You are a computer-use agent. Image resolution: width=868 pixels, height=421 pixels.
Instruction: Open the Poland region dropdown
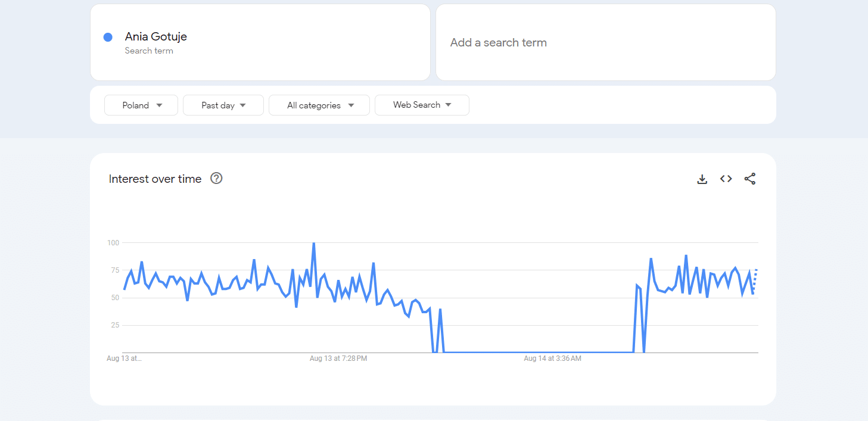[x=141, y=105]
